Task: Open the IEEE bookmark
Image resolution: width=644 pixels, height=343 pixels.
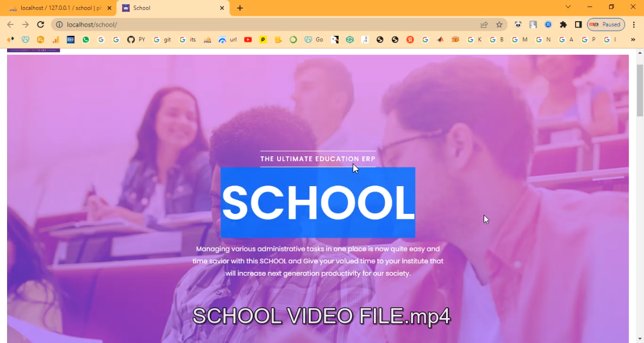Action: coord(71,39)
